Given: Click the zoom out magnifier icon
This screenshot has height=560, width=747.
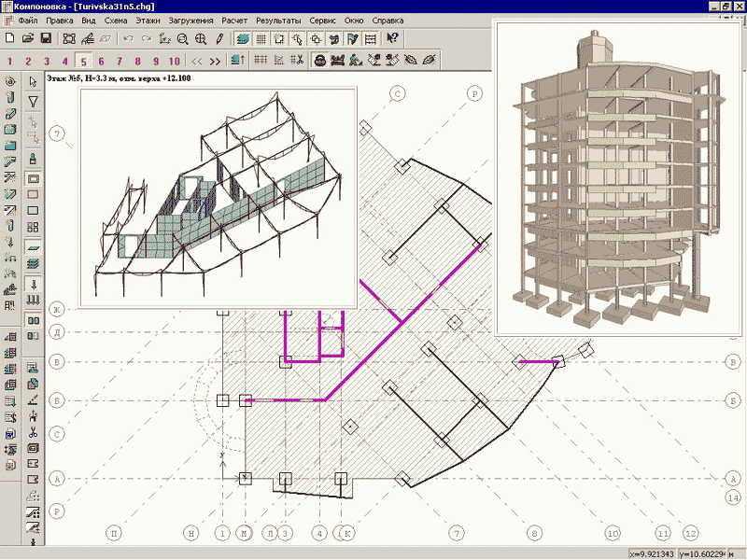Looking at the screenshot, I should pos(183,39).
